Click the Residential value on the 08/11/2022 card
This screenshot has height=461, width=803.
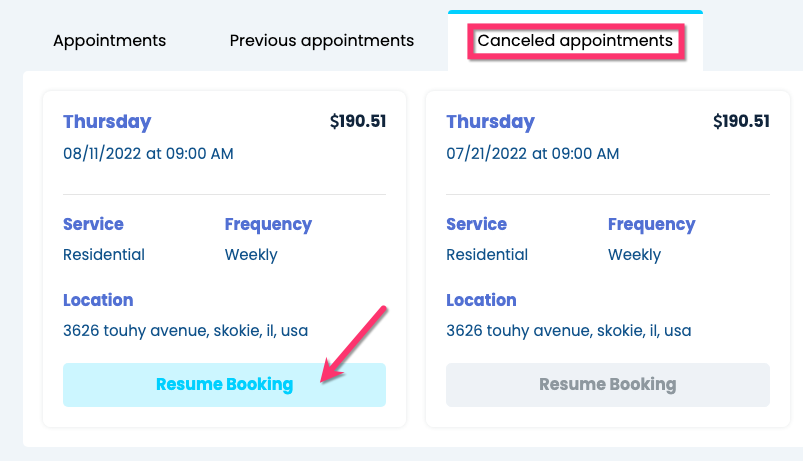(104, 255)
